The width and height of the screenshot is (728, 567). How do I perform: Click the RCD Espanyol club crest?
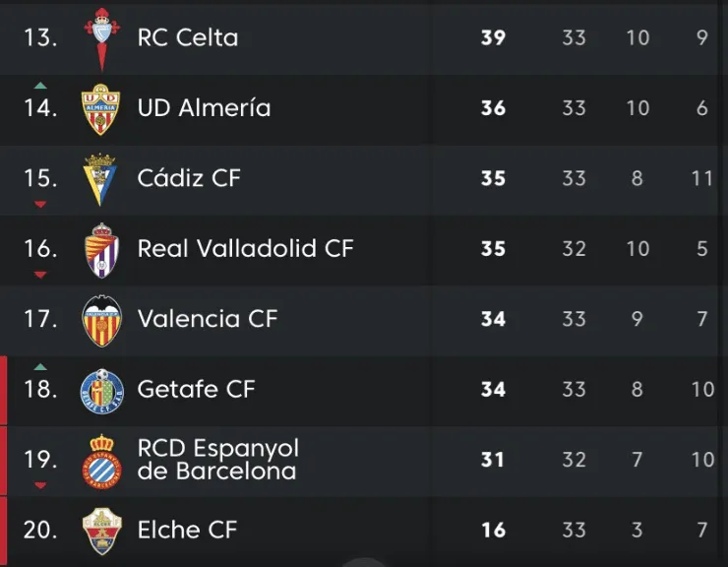(100, 460)
